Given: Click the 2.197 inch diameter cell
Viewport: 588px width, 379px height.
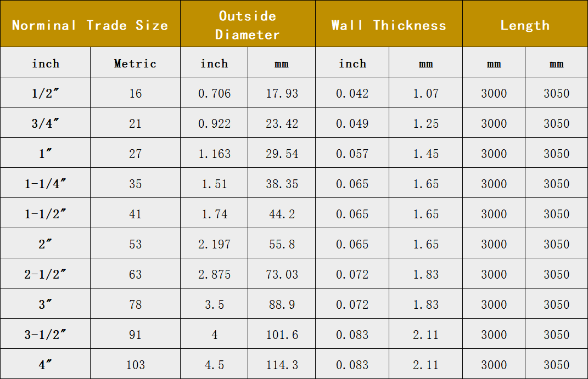Looking at the screenshot, I should (214, 244).
